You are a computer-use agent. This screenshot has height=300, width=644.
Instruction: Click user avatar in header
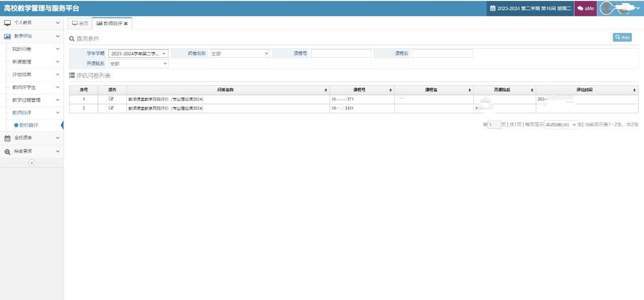(x=605, y=8)
